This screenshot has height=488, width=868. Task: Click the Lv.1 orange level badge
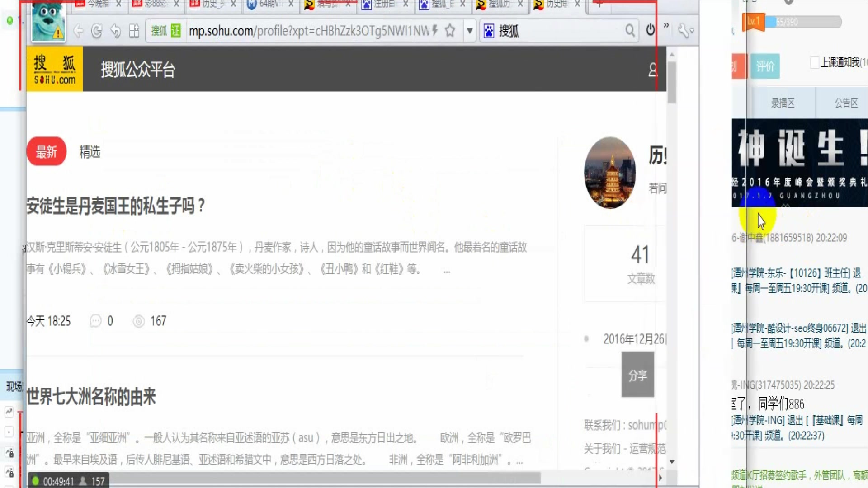(x=754, y=21)
